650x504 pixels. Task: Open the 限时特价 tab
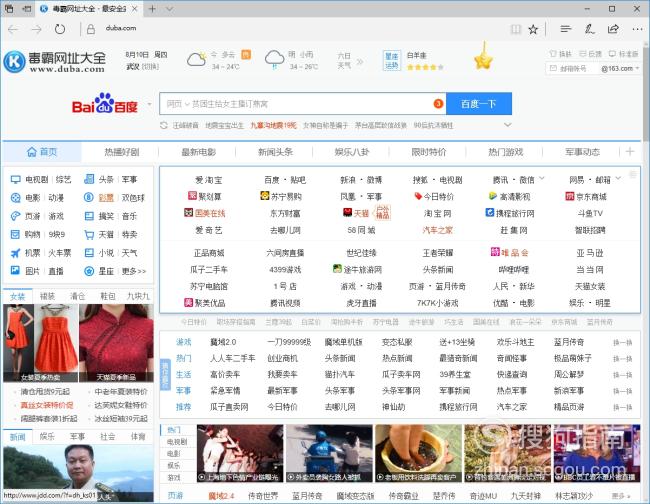(x=429, y=152)
